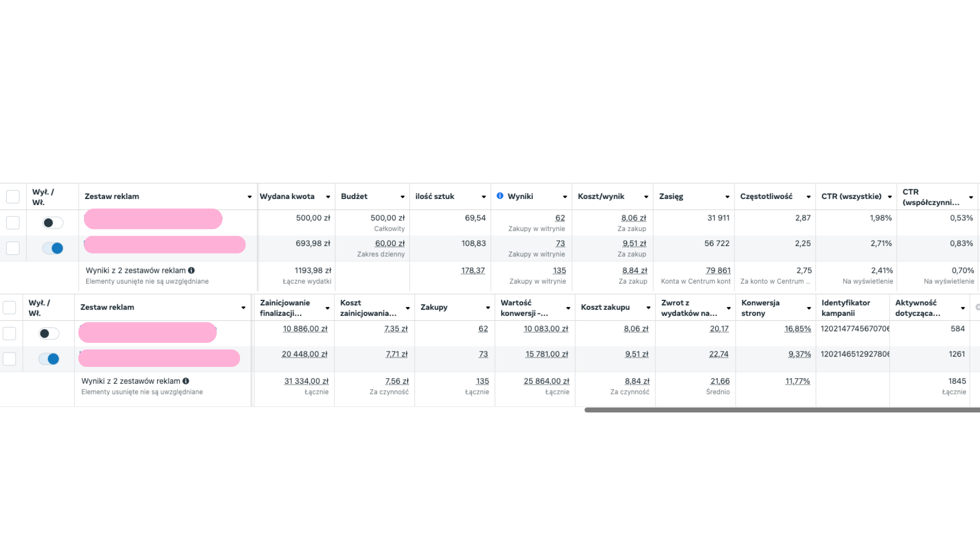The height and width of the screenshot is (551, 980).
Task: Click the blue info icon beside Wyniki header
Action: pos(500,196)
